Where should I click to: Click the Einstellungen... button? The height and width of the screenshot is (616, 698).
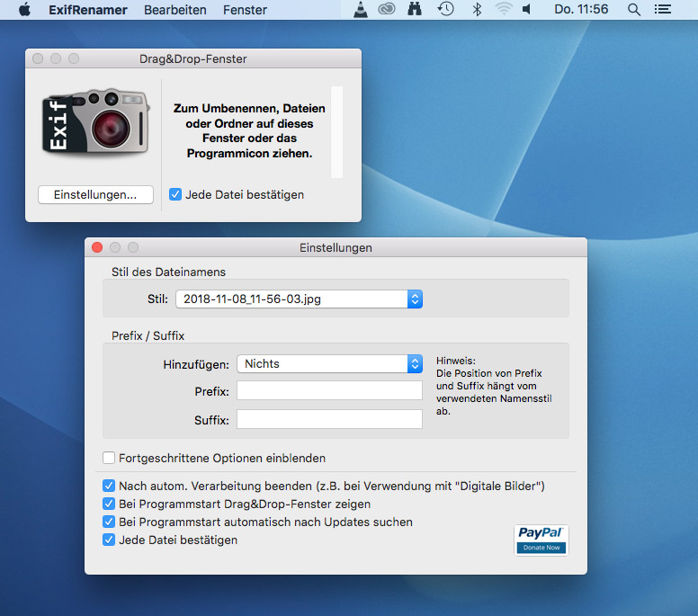pyautogui.click(x=95, y=194)
